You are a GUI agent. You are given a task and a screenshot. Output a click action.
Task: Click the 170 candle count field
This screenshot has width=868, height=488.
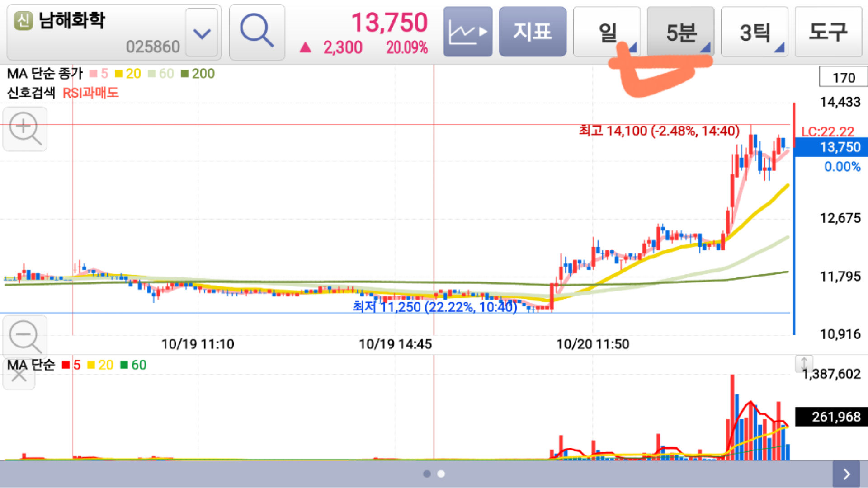click(843, 77)
